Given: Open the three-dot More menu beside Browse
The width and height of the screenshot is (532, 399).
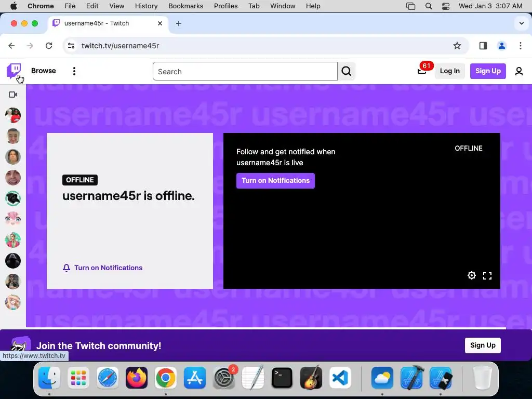Looking at the screenshot, I should (x=74, y=71).
